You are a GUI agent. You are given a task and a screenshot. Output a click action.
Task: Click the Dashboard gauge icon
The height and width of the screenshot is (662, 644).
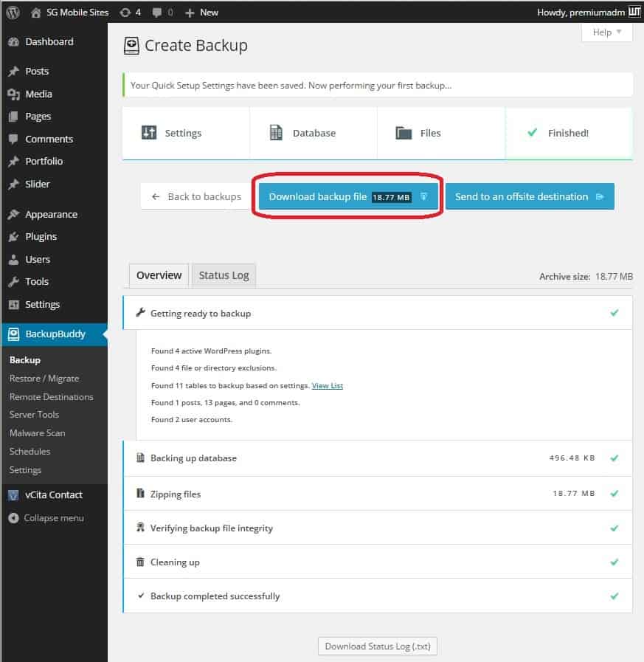13,42
